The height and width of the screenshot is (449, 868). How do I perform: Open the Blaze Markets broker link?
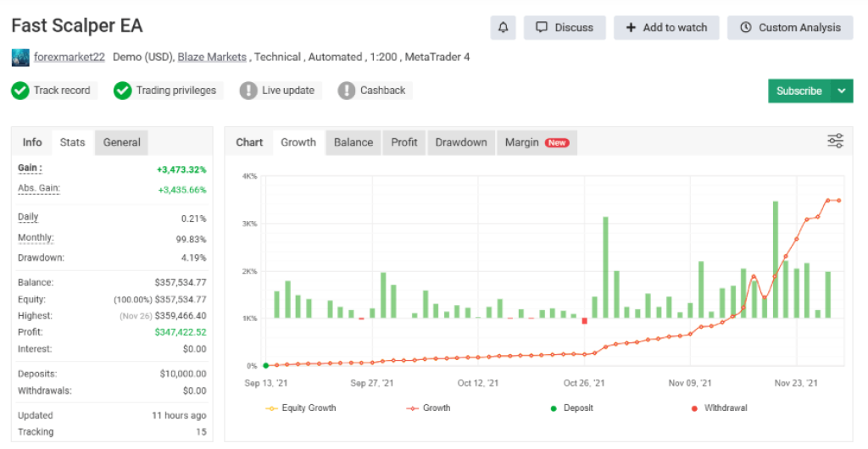click(x=212, y=57)
